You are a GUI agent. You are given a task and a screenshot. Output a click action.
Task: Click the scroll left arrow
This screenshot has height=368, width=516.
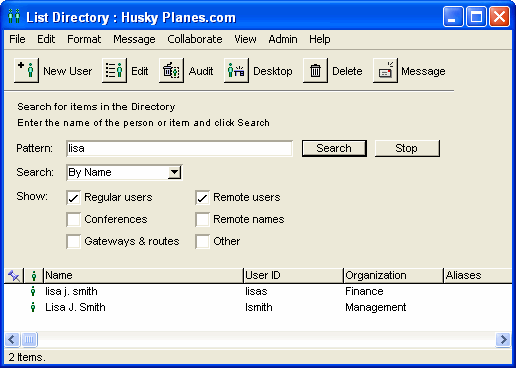[x=12, y=340]
